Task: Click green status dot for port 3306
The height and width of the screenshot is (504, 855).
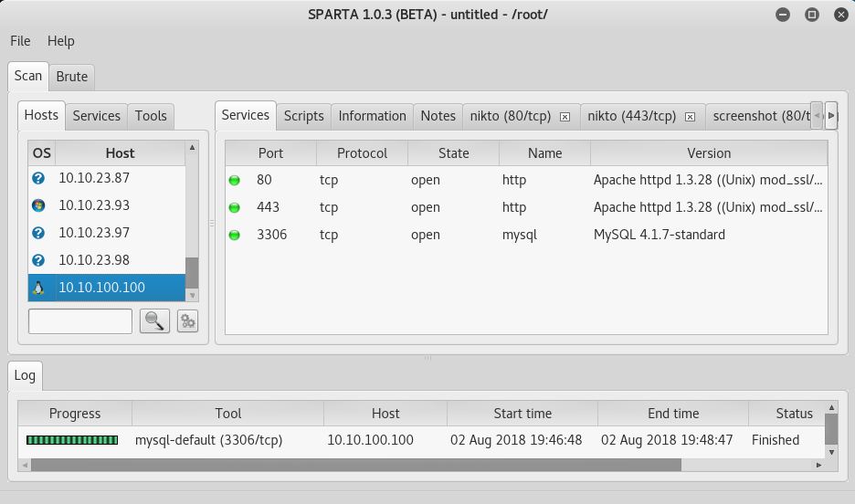Action: pos(235,235)
